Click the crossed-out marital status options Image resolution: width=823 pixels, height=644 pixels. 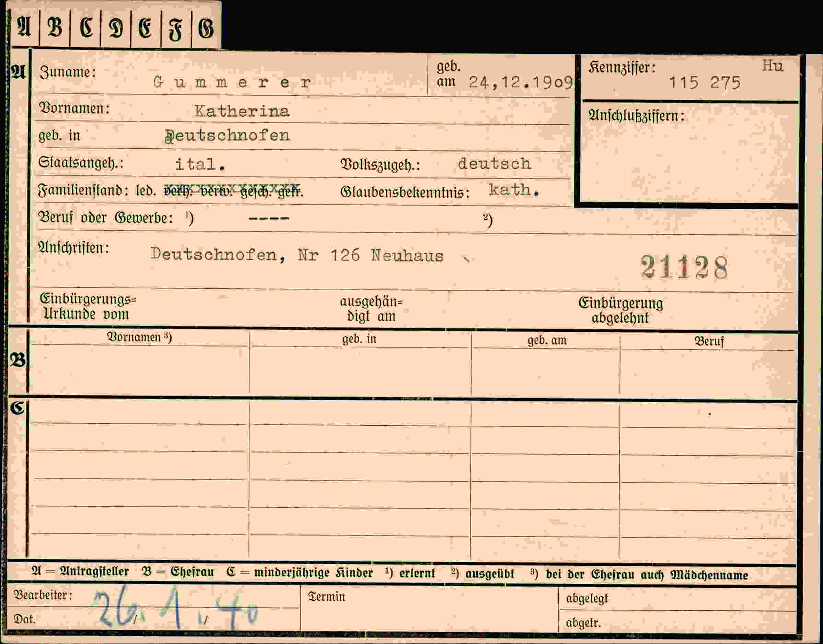(x=233, y=191)
